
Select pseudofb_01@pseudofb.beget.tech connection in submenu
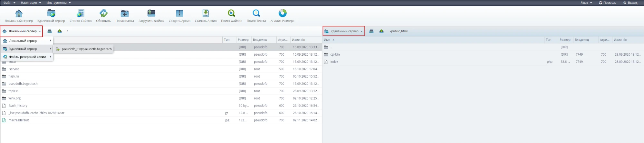click(86, 49)
